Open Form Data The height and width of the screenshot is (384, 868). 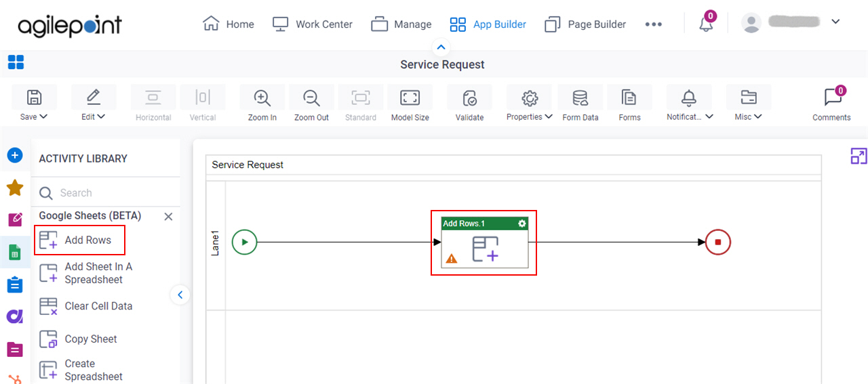coord(580,103)
